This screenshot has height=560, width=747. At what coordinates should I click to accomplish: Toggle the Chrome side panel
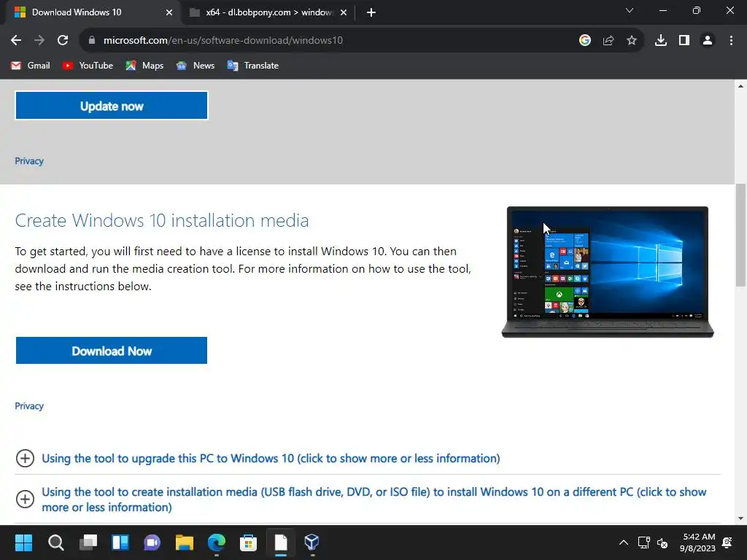(684, 41)
